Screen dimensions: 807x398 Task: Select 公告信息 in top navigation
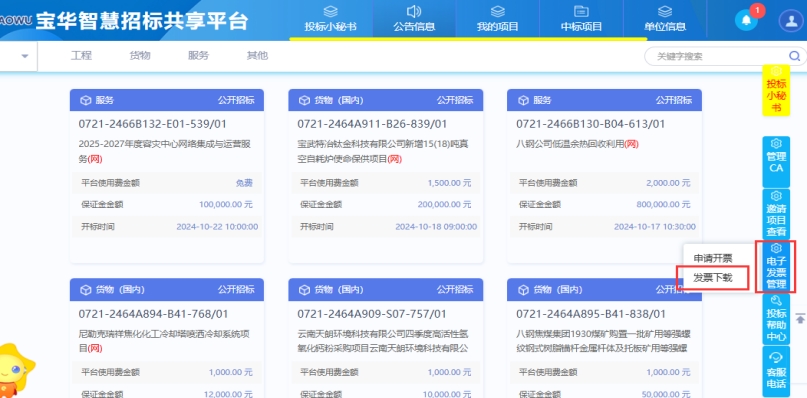[x=414, y=19]
